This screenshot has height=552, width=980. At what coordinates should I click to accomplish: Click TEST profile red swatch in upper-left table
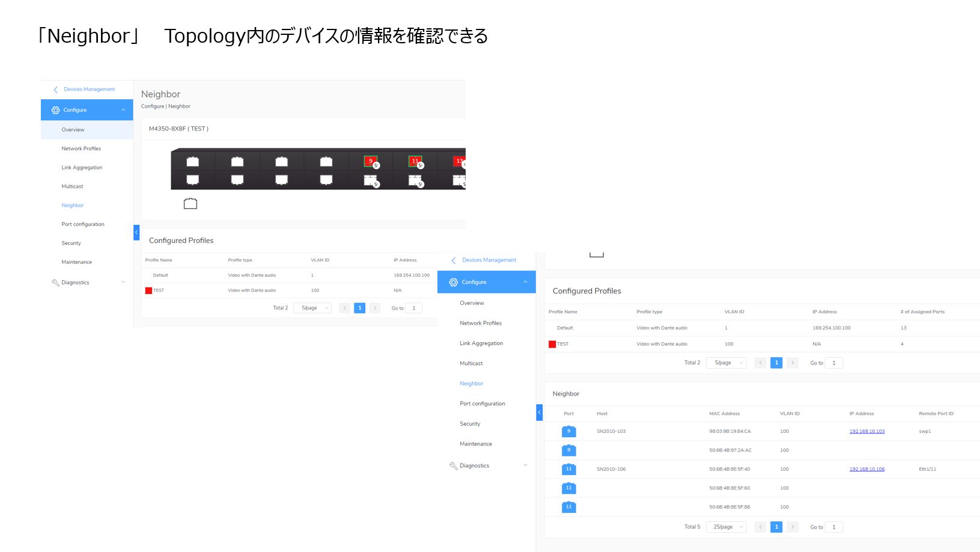pos(148,290)
